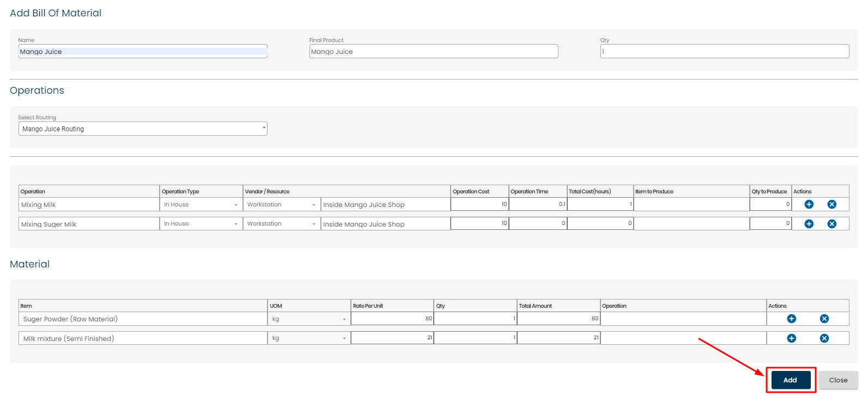The image size is (868, 396).
Task: Click the Suger Powder (Raw Material) item field
Action: (x=143, y=319)
